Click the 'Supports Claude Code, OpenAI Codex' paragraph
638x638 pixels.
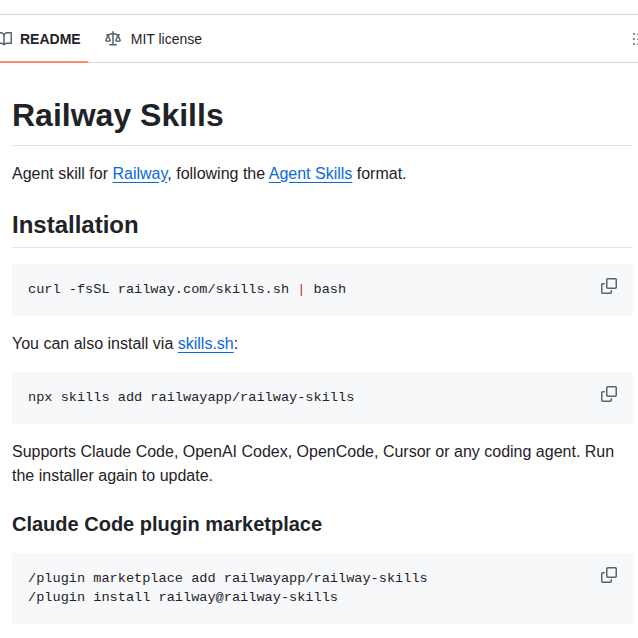point(313,463)
